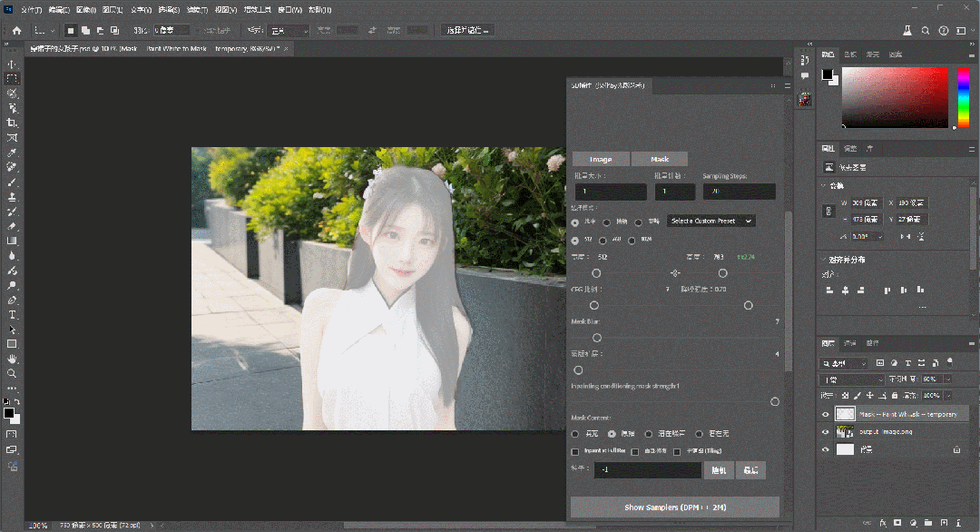
Task: Choose Intersect with selection mode icon
Action: (x=115, y=30)
